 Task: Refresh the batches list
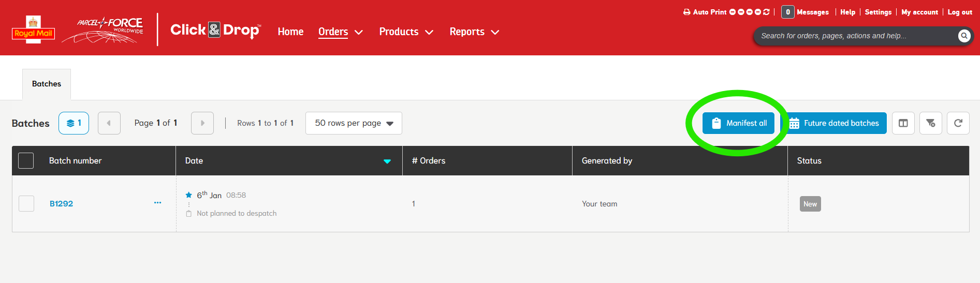(958, 123)
